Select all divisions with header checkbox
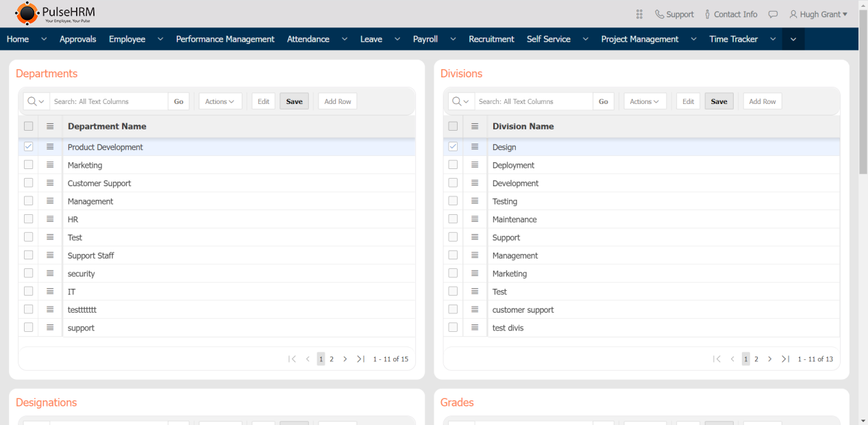868x425 pixels. pyautogui.click(x=453, y=126)
